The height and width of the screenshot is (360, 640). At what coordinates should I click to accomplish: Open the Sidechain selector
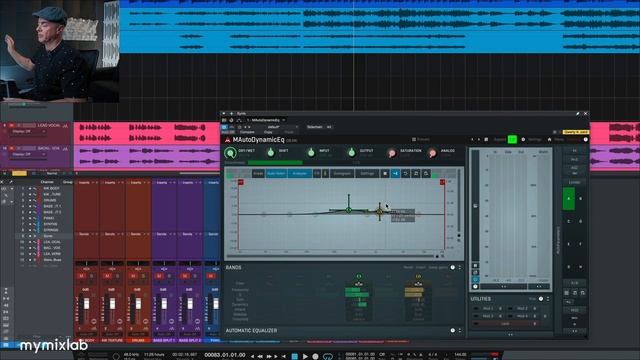319,127
